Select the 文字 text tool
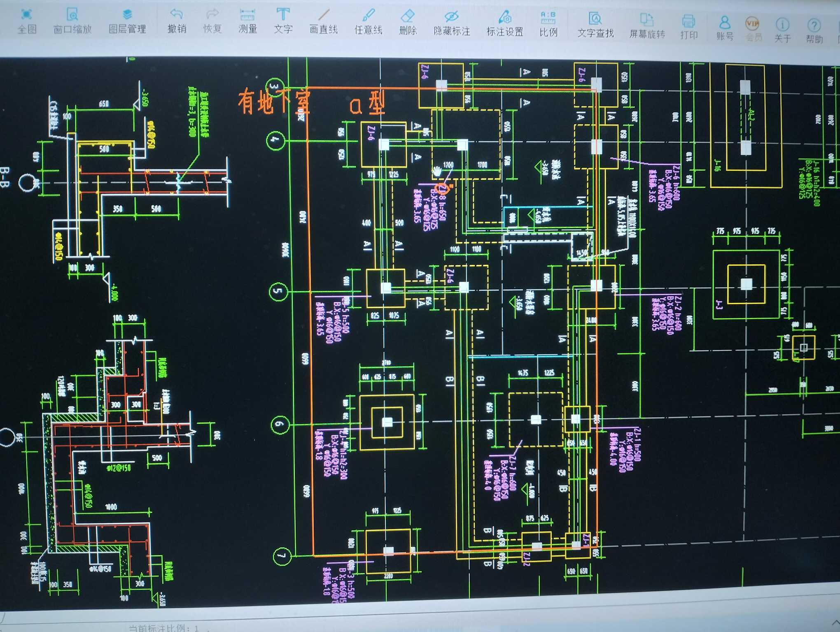 pos(283,21)
